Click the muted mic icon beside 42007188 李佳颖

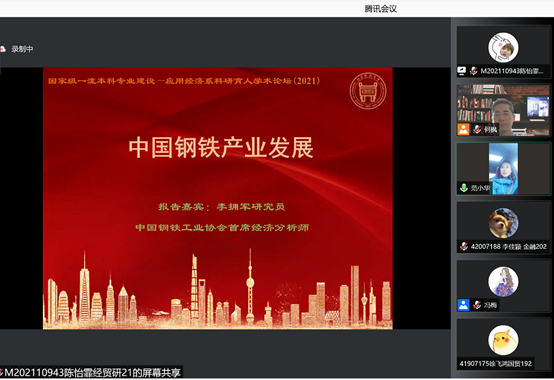[464, 246]
